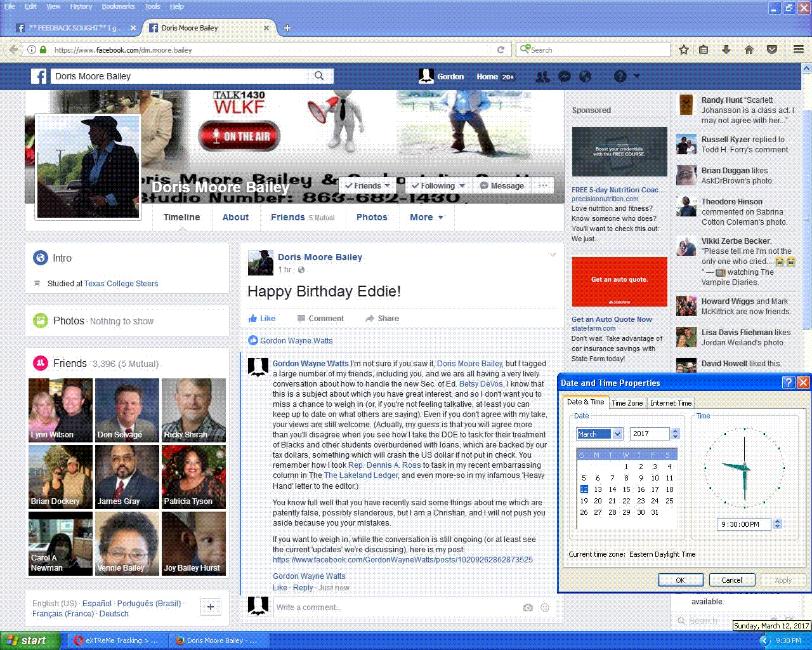This screenshot has width=812, height=650.
Task: Open the Friend Requests icon
Action: (542, 77)
